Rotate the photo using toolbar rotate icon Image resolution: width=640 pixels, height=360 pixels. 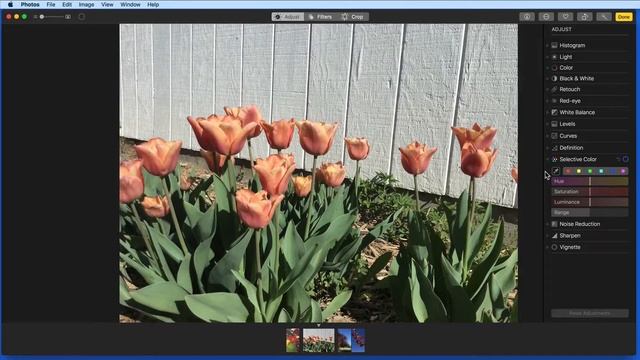pyautogui.click(x=584, y=17)
